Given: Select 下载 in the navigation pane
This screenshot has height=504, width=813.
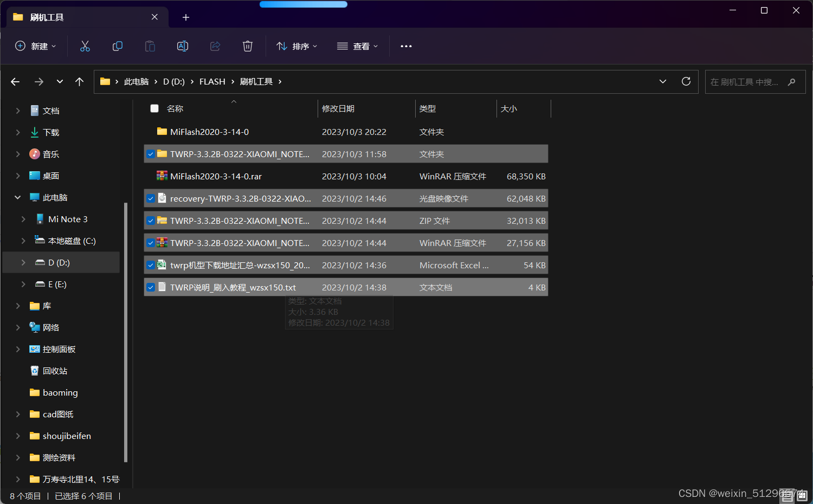Looking at the screenshot, I should 51,132.
